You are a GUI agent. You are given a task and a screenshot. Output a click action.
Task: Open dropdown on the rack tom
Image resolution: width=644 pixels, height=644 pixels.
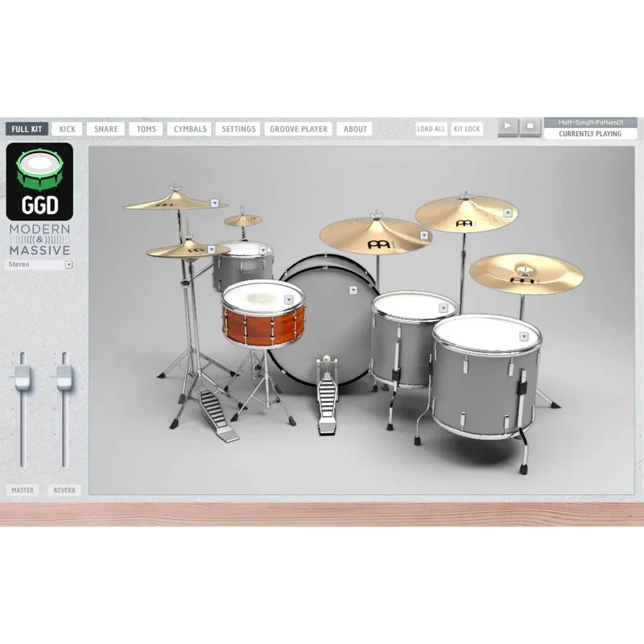(x=263, y=250)
